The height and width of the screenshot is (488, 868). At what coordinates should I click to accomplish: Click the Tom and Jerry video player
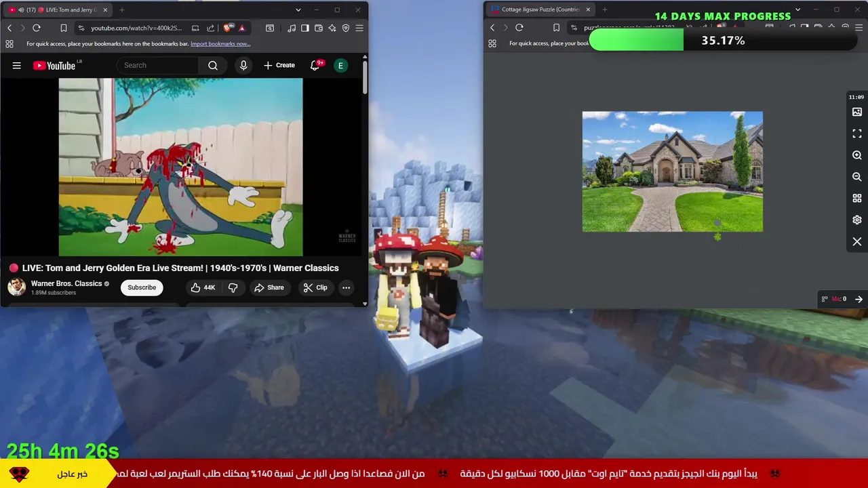click(180, 167)
